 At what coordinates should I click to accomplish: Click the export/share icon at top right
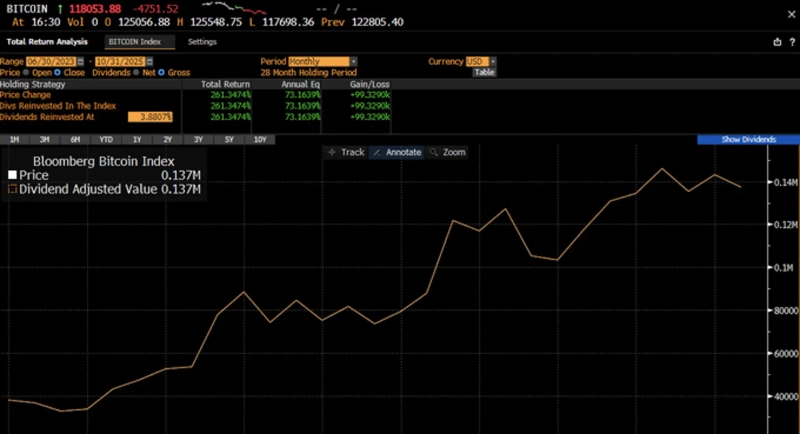click(777, 42)
